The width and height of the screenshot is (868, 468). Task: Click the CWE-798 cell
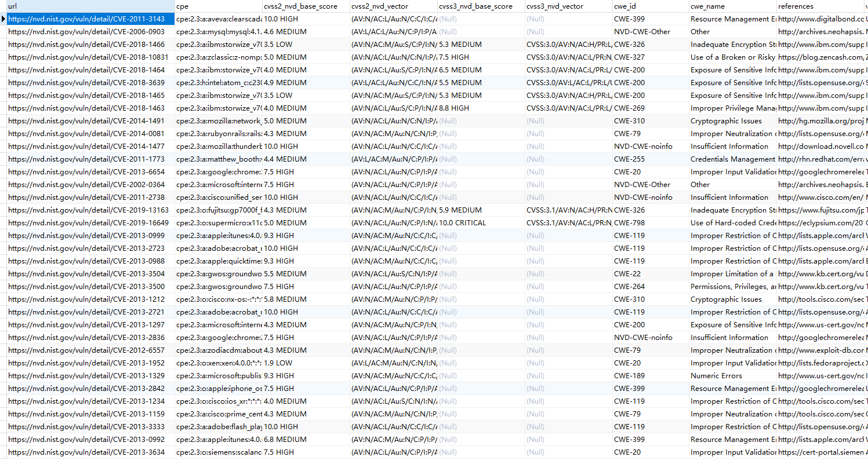pyautogui.click(x=651, y=223)
